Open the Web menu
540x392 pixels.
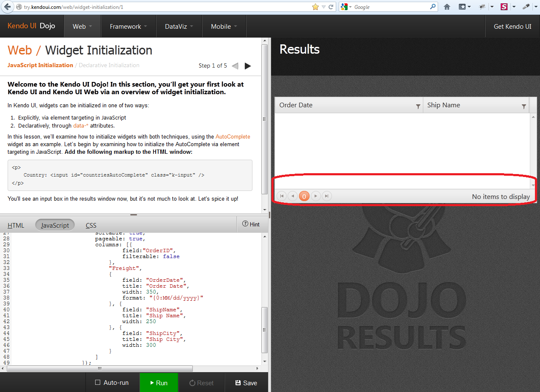(x=82, y=26)
